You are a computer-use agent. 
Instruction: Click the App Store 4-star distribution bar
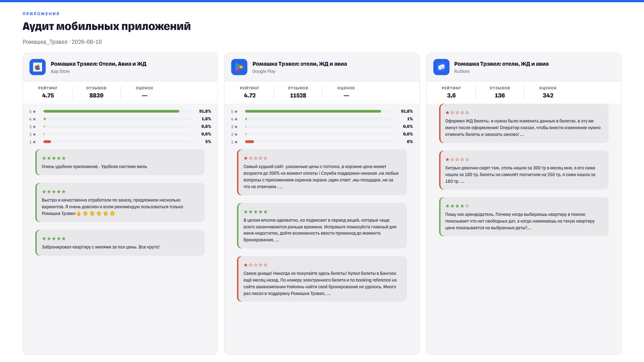[117, 119]
